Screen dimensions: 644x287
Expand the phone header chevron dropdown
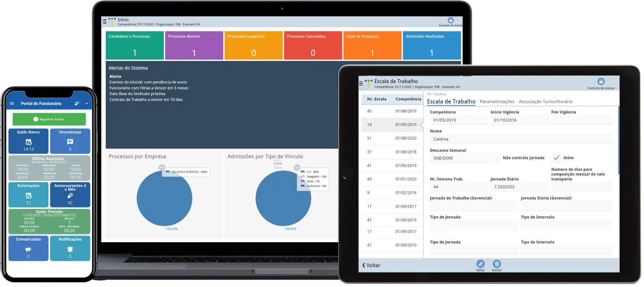87,104
